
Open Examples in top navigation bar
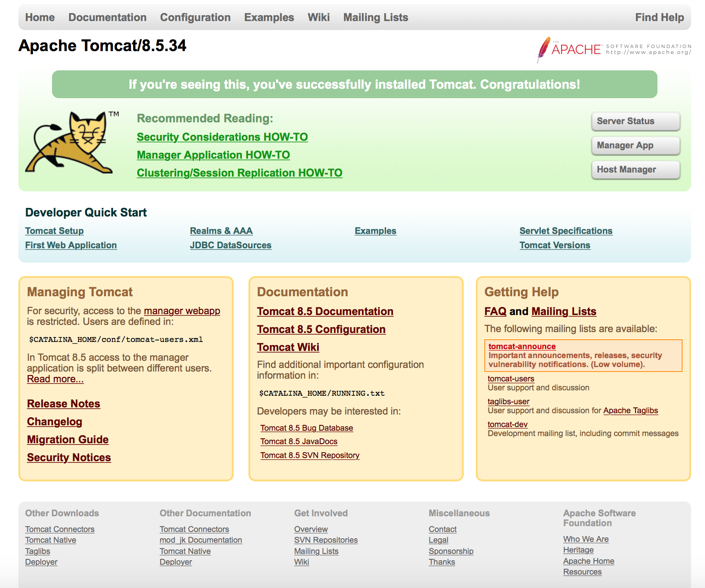(269, 17)
